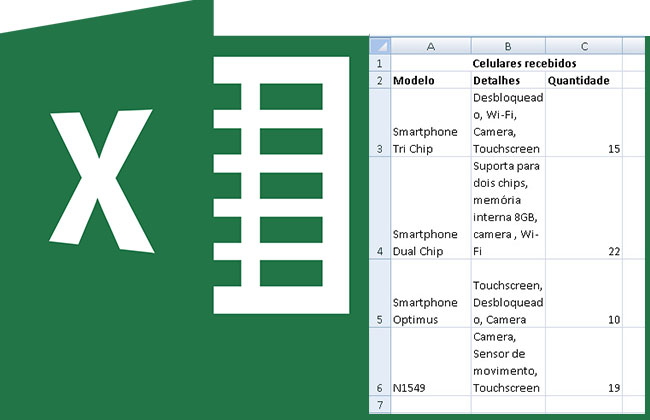650x420 pixels.
Task: Click details cell starting 'Camera, Sensor de movimento'
Action: point(508,362)
